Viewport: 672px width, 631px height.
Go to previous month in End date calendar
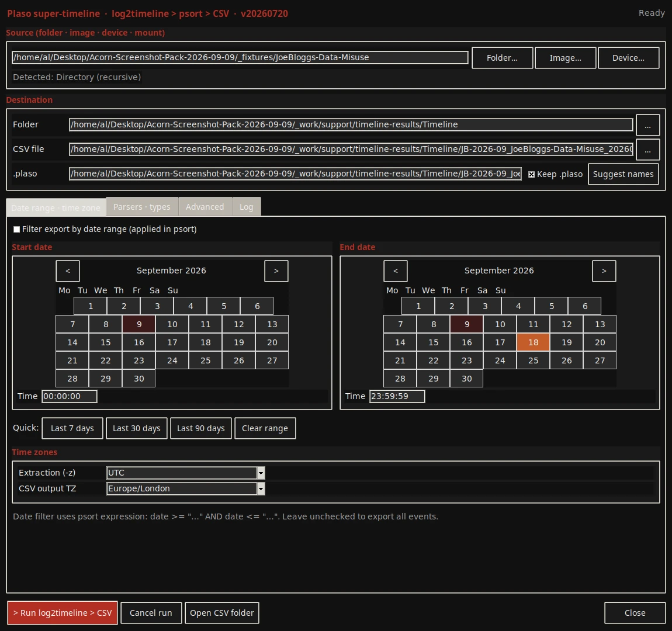396,271
